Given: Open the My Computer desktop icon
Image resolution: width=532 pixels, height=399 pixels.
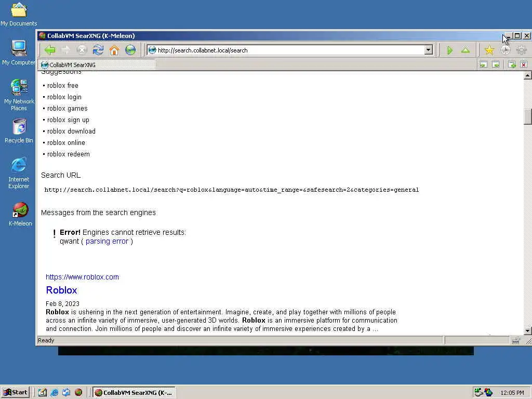Looking at the screenshot, I should point(19,52).
